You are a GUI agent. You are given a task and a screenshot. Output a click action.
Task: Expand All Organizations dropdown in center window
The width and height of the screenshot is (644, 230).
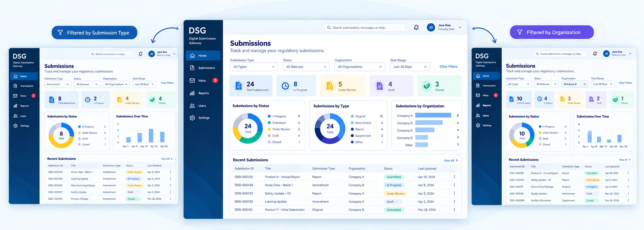pyautogui.click(x=360, y=67)
